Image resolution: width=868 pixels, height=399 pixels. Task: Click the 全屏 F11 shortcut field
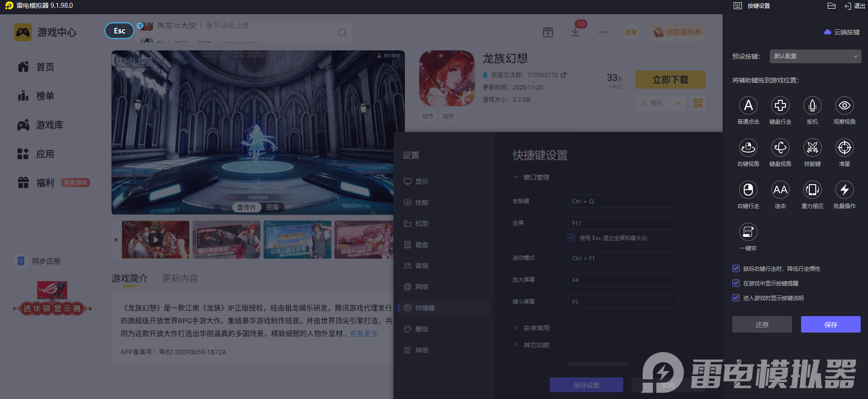[x=623, y=223]
